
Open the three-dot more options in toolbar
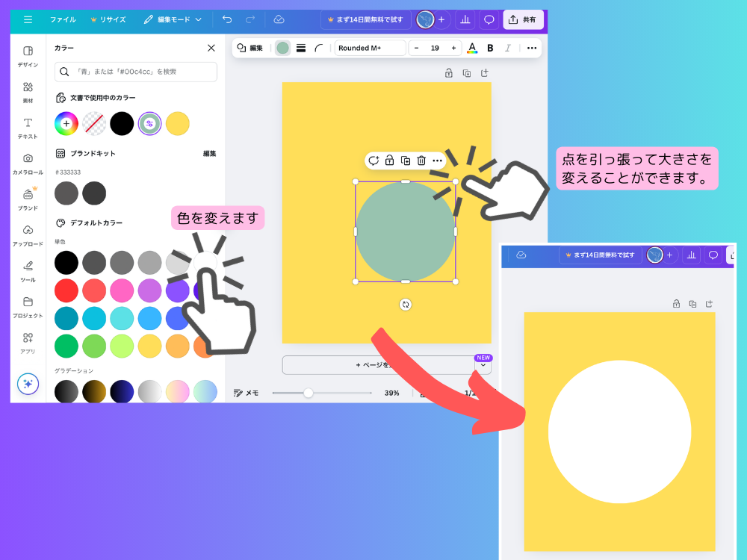[532, 48]
